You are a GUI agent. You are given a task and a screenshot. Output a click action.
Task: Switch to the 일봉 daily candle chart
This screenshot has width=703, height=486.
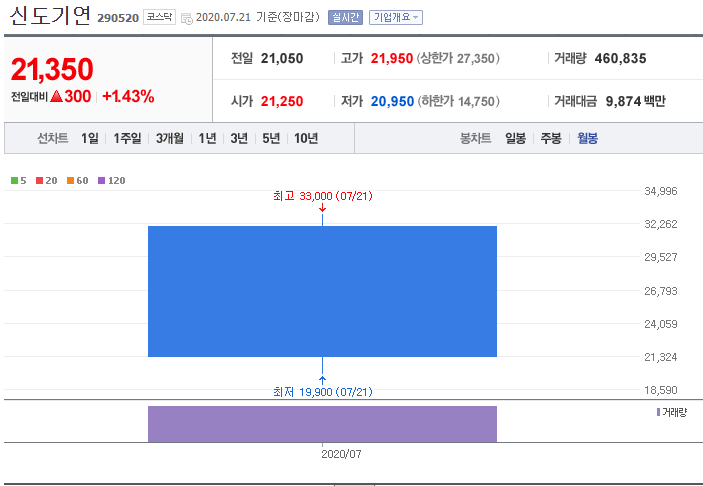click(x=515, y=138)
